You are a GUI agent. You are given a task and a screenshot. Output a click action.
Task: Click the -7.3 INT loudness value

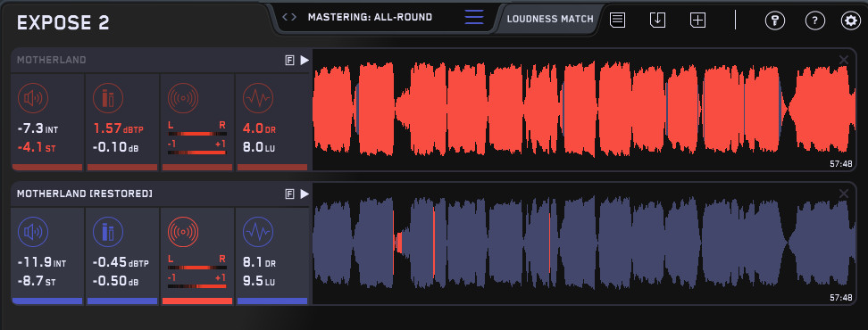pos(38,128)
